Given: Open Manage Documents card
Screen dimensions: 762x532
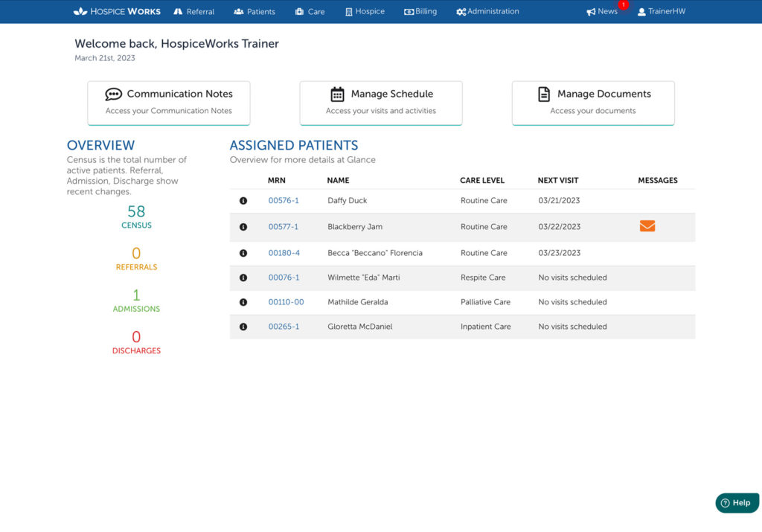Looking at the screenshot, I should click(x=593, y=102).
